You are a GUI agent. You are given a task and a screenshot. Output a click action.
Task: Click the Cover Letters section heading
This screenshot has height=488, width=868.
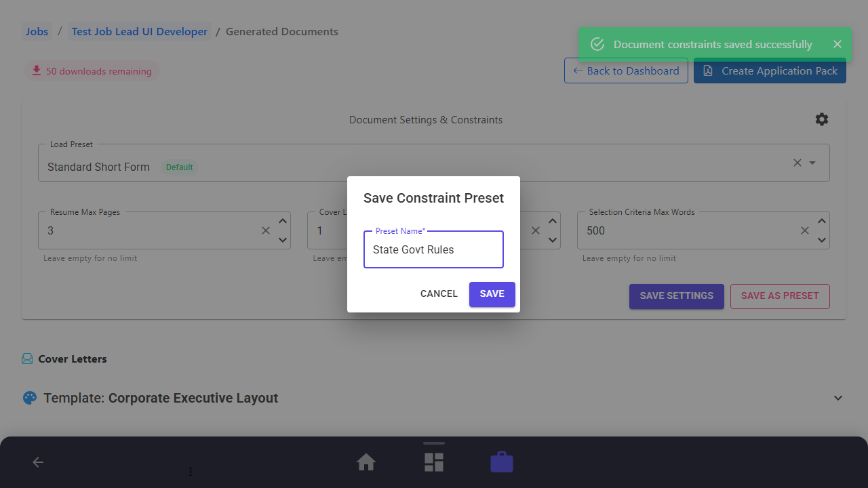click(x=73, y=359)
